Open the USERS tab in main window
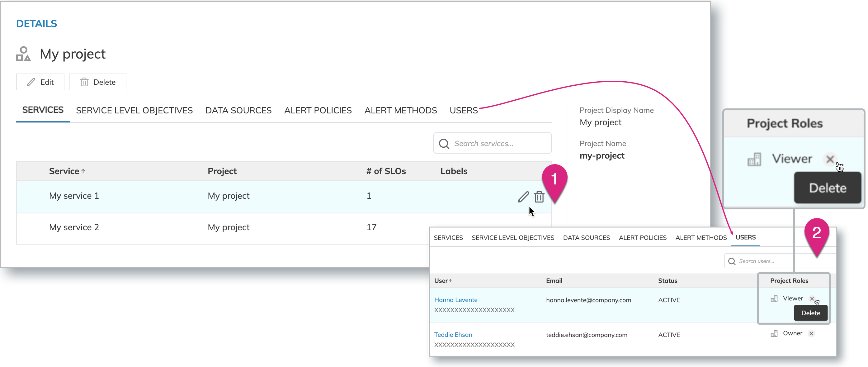Screen dimensions: 868x367 point(464,110)
